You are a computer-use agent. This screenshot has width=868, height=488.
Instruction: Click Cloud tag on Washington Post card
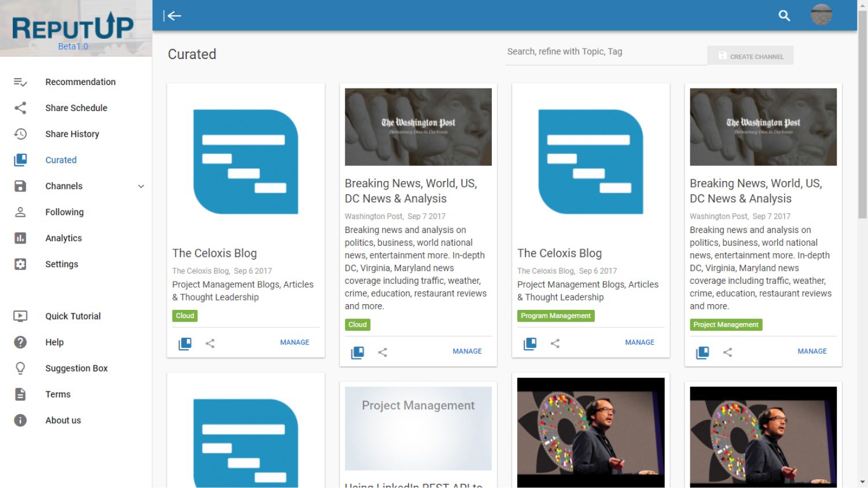pyautogui.click(x=358, y=324)
